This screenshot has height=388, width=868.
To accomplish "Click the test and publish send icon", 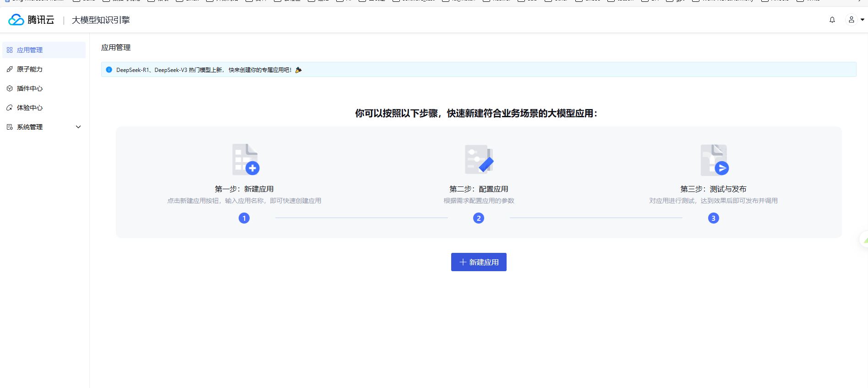I will tap(714, 160).
